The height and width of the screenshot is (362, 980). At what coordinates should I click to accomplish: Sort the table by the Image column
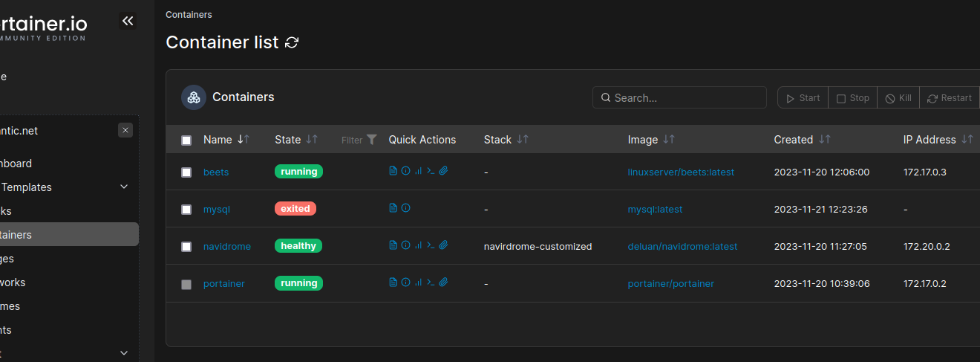pyautogui.click(x=651, y=140)
